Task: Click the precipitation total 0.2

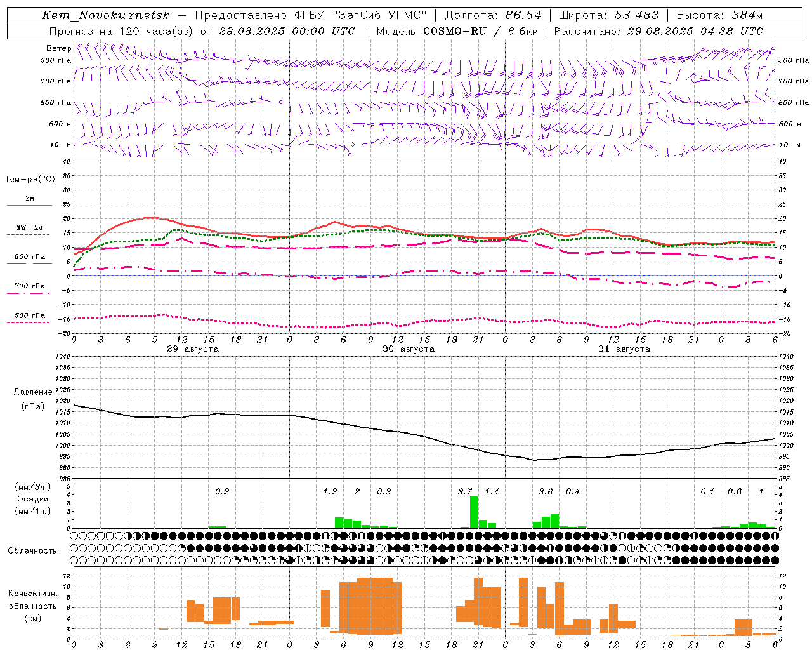Action: (222, 492)
